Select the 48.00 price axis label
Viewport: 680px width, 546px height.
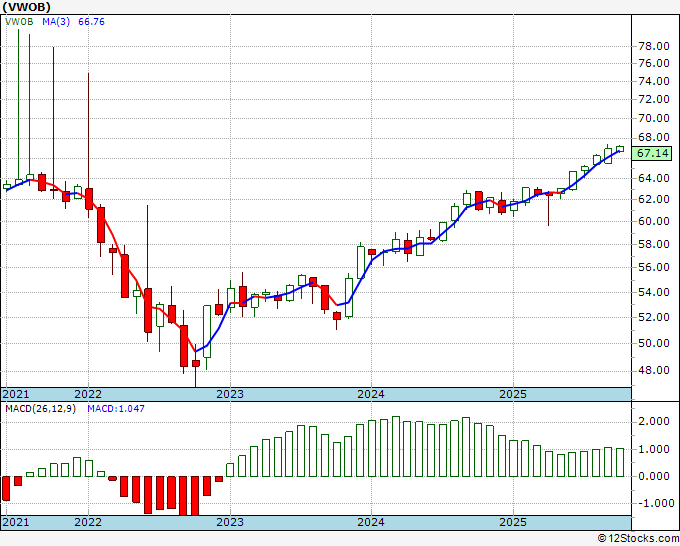[x=654, y=371]
